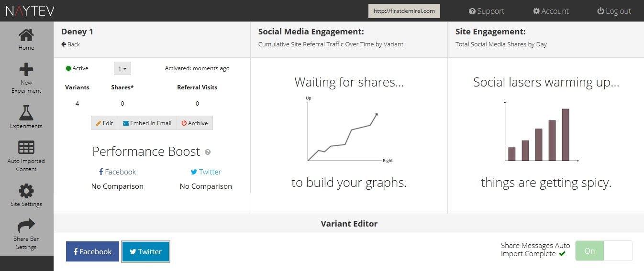This screenshot has width=644, height=271.
Task: Open Experiments via the flask icon
Action: tap(26, 113)
